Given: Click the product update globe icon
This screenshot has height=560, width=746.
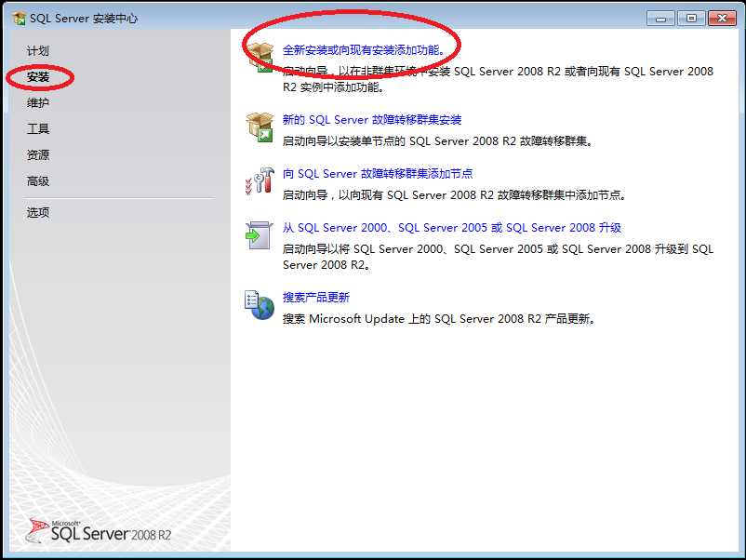Looking at the screenshot, I should pyautogui.click(x=260, y=305).
